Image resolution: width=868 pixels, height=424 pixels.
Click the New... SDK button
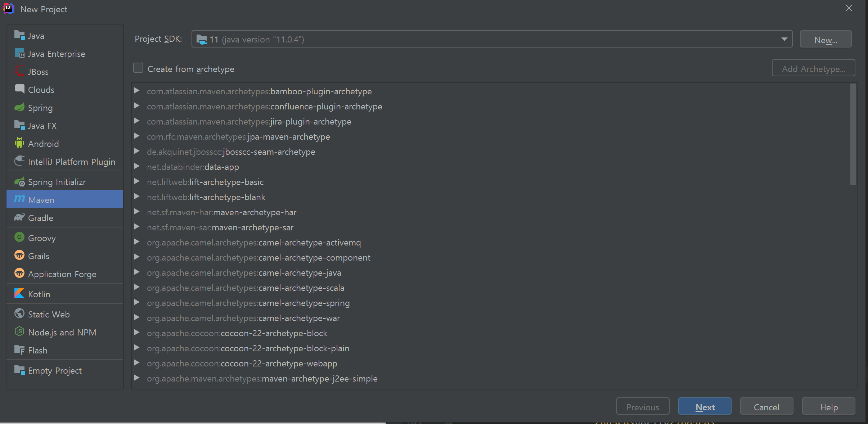pyautogui.click(x=826, y=40)
